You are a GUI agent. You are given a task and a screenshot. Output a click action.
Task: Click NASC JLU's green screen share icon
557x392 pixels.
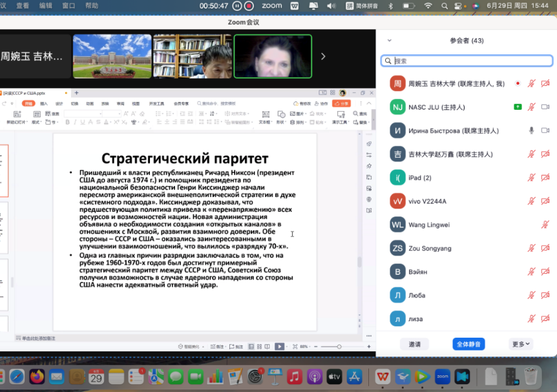pyautogui.click(x=518, y=107)
